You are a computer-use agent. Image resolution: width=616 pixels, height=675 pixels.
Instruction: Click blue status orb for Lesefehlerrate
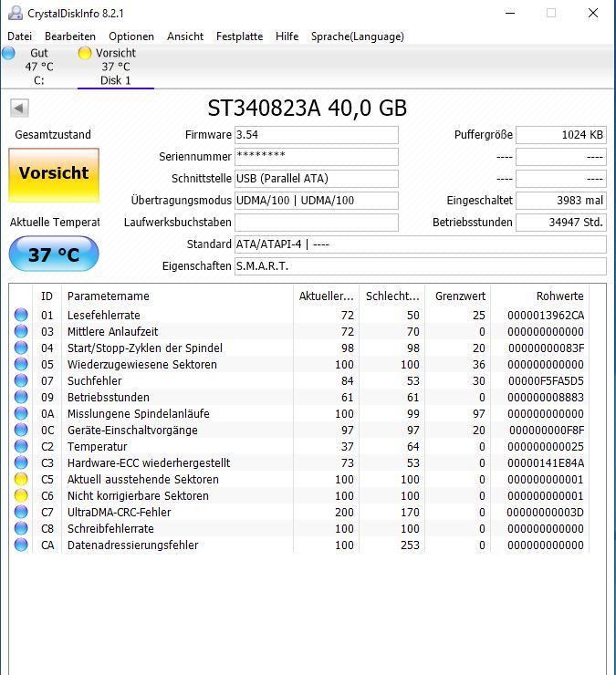(x=21, y=315)
